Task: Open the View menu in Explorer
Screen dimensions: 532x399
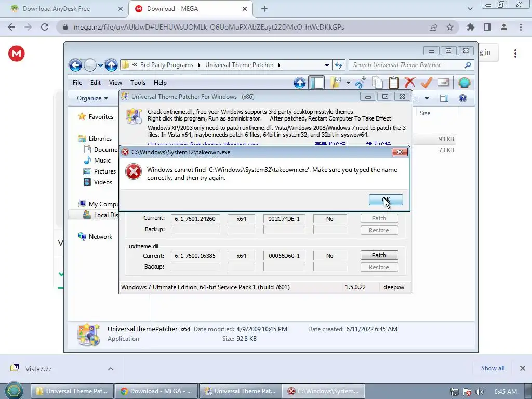Action: (115, 83)
